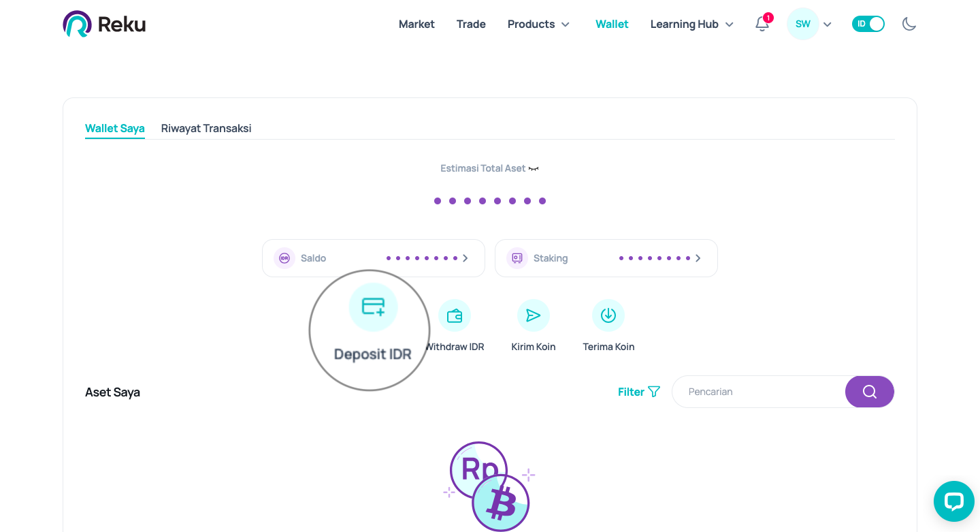980x532 pixels.
Task: Click the Terima Koin download icon
Action: (x=608, y=315)
